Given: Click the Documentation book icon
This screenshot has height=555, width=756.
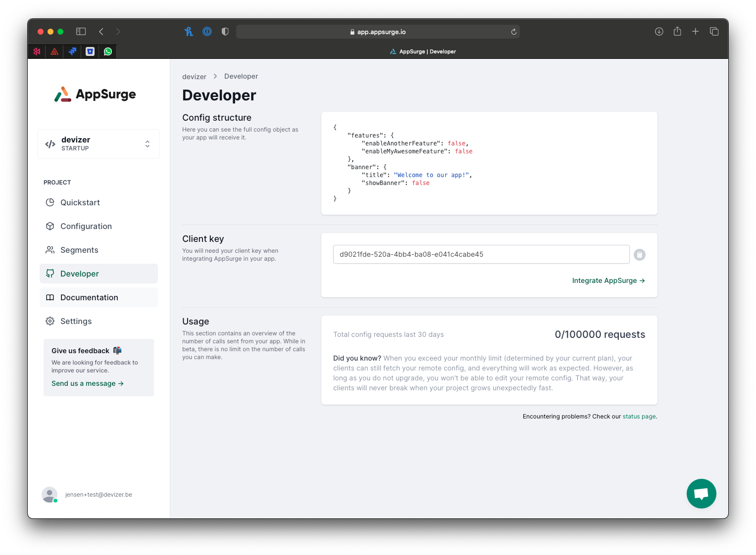Looking at the screenshot, I should (x=50, y=297).
